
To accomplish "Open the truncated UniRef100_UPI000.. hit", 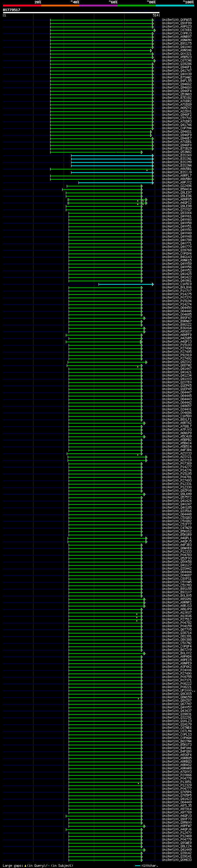I will point(179,691).
